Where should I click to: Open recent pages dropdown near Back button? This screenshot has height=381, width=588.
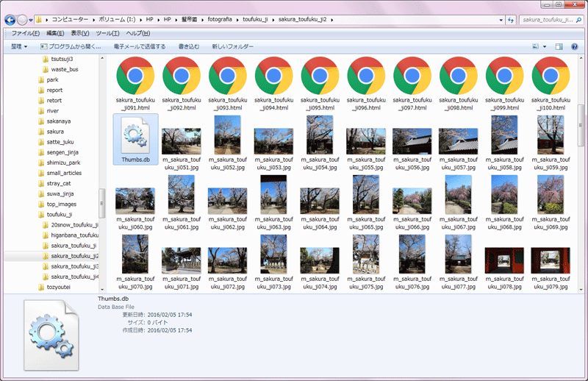[x=31, y=21]
